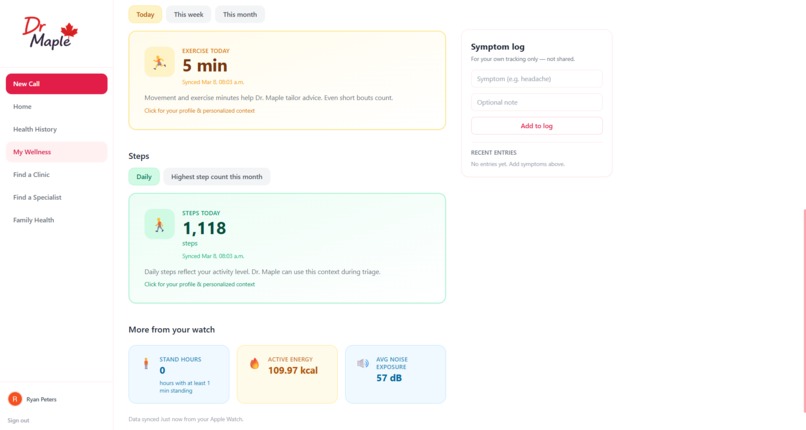Click the Steps Today label

point(201,213)
